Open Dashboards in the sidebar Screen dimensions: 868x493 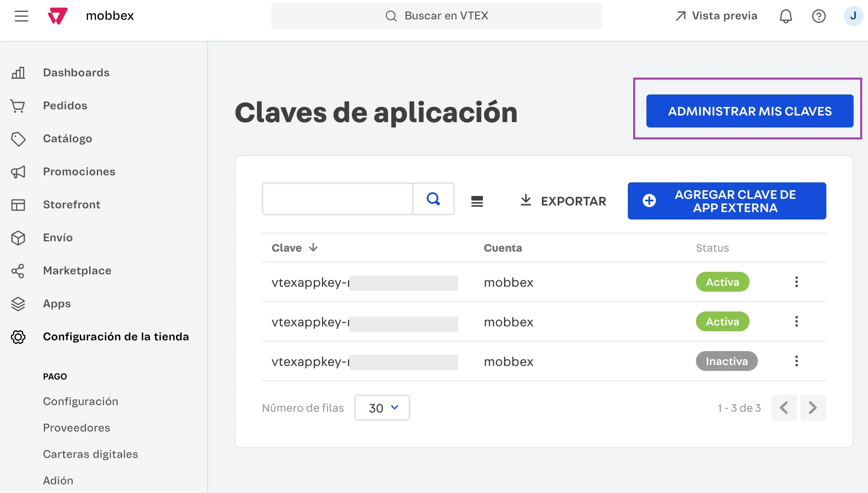(76, 73)
